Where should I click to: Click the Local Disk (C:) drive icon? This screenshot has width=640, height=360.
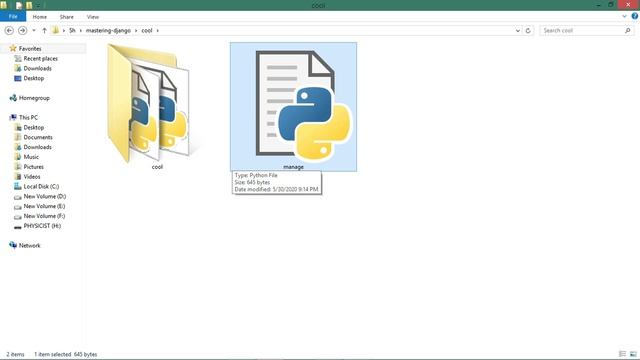(x=18, y=186)
